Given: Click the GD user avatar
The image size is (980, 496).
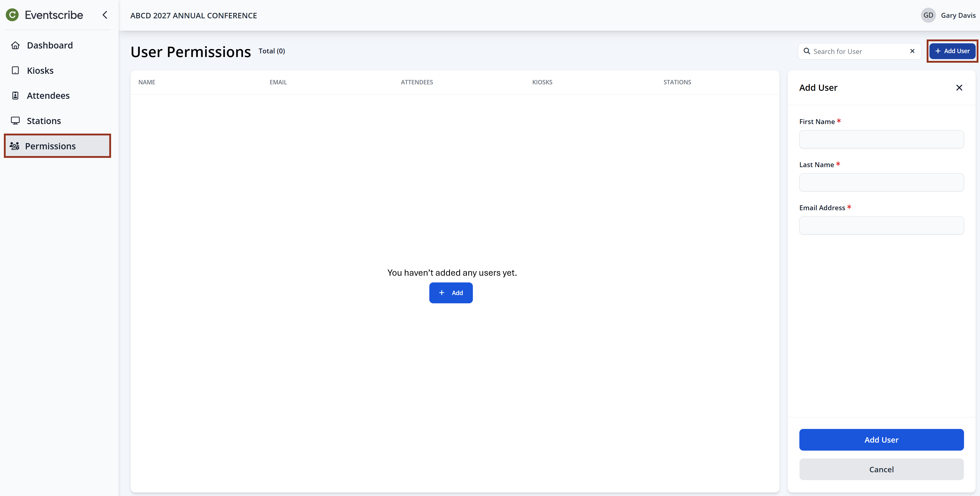Looking at the screenshot, I should click(928, 15).
